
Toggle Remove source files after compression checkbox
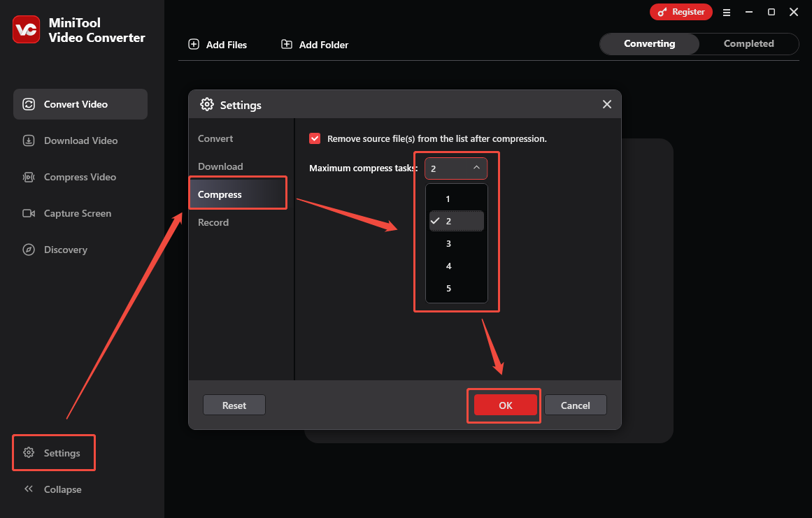click(315, 138)
